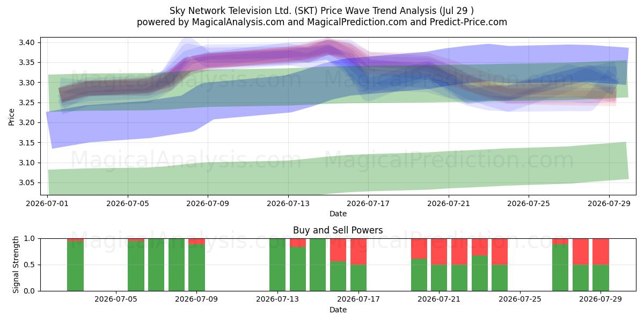644x322 pixels.
Task: Click the 3.05 price axis tick label
Action: point(27,183)
